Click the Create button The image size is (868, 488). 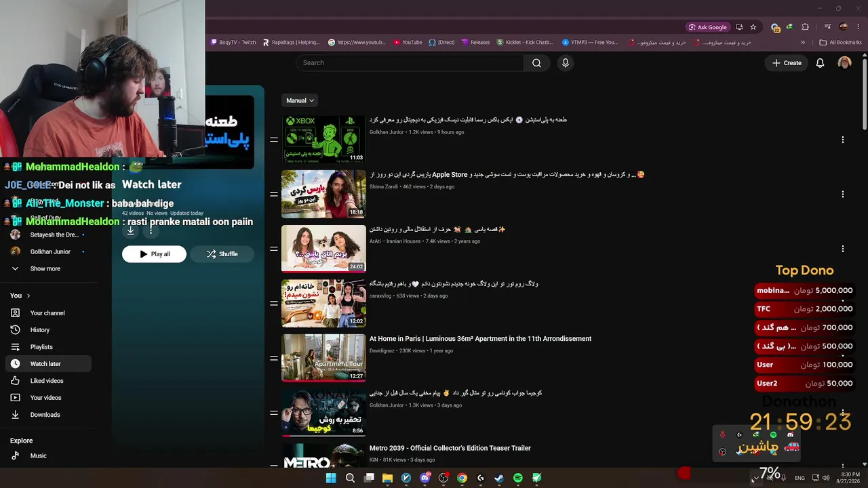coord(787,63)
